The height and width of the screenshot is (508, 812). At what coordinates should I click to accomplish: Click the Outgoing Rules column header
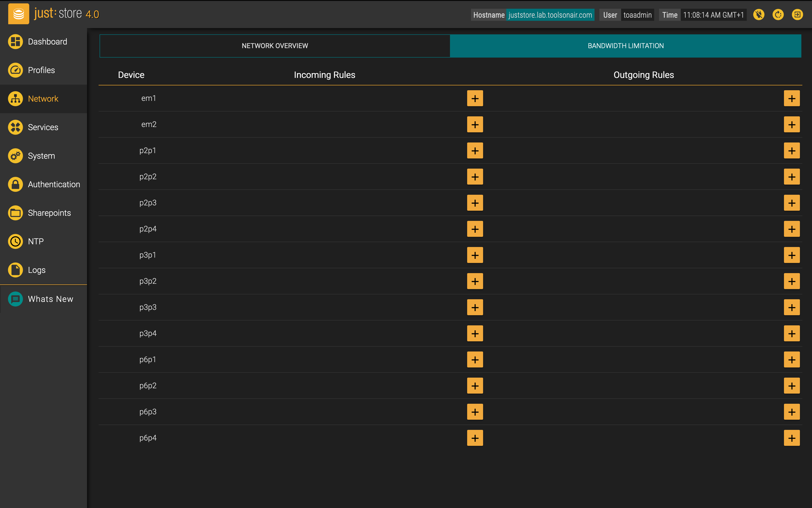pyautogui.click(x=644, y=75)
